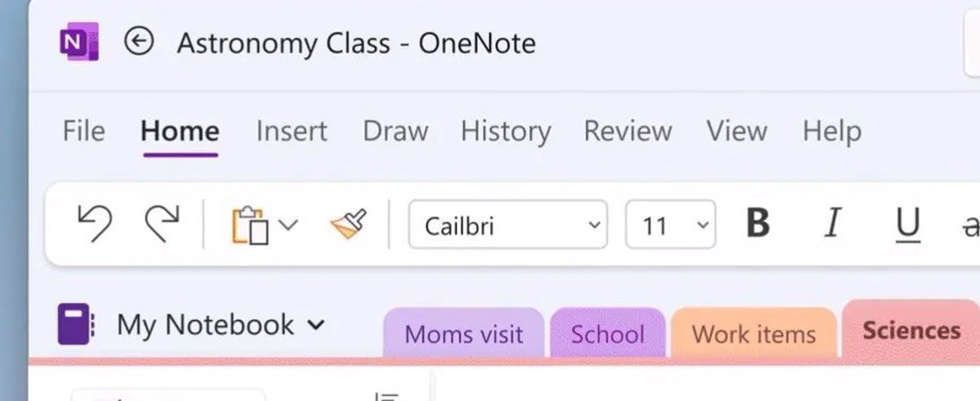Expand the paste options arrow
Screen dimensions: 980x401
[x=288, y=224]
